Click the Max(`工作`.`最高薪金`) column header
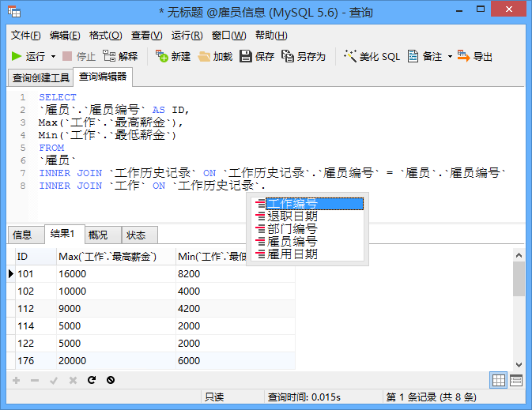Screen dimensions: 532x410 (116, 257)
